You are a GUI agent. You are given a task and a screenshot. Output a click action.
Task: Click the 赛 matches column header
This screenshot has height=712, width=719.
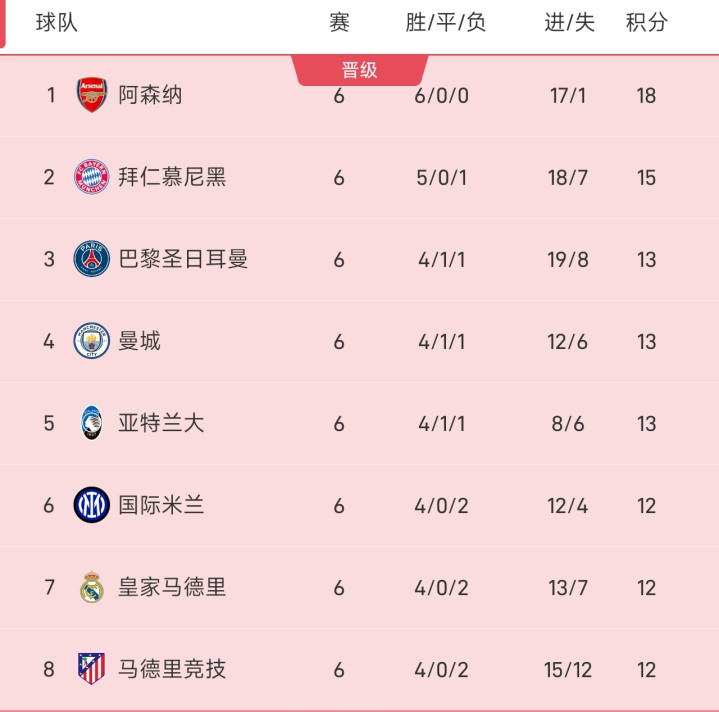point(339,22)
